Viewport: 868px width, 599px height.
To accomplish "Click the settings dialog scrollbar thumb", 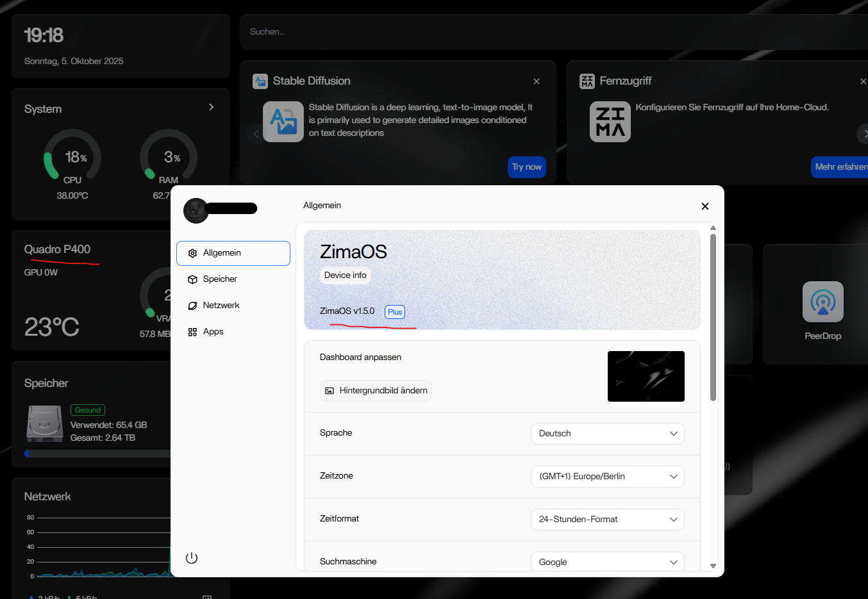I will click(x=713, y=317).
